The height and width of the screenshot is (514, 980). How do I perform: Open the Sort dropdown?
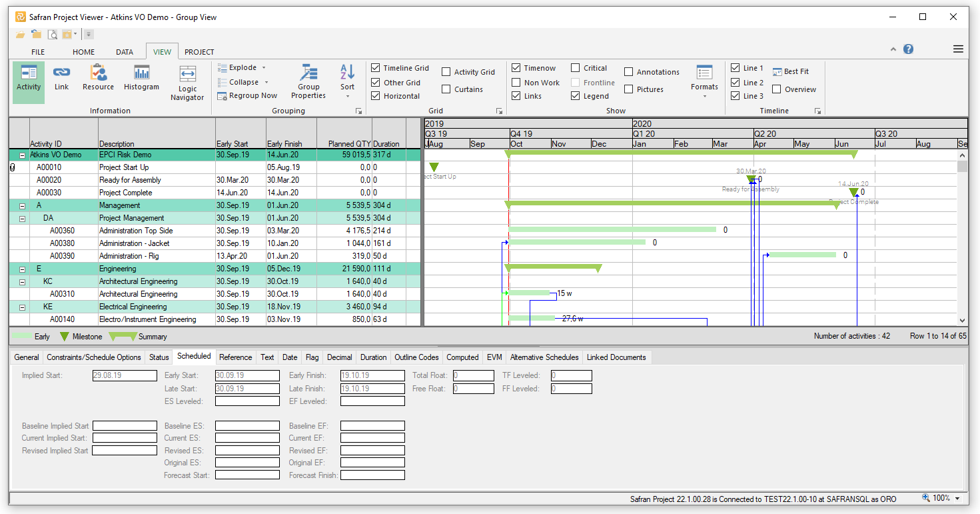pos(348,97)
